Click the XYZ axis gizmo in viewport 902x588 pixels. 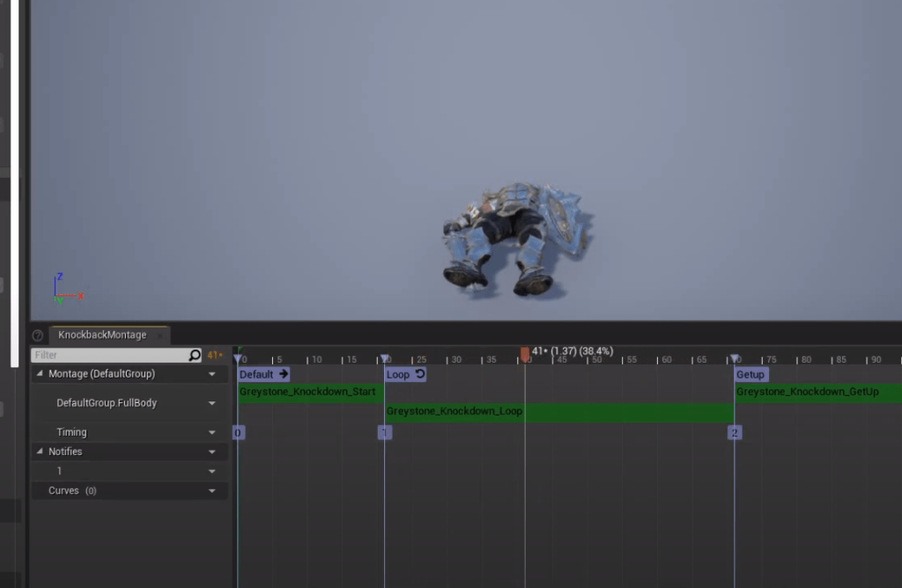pyautogui.click(x=66, y=289)
